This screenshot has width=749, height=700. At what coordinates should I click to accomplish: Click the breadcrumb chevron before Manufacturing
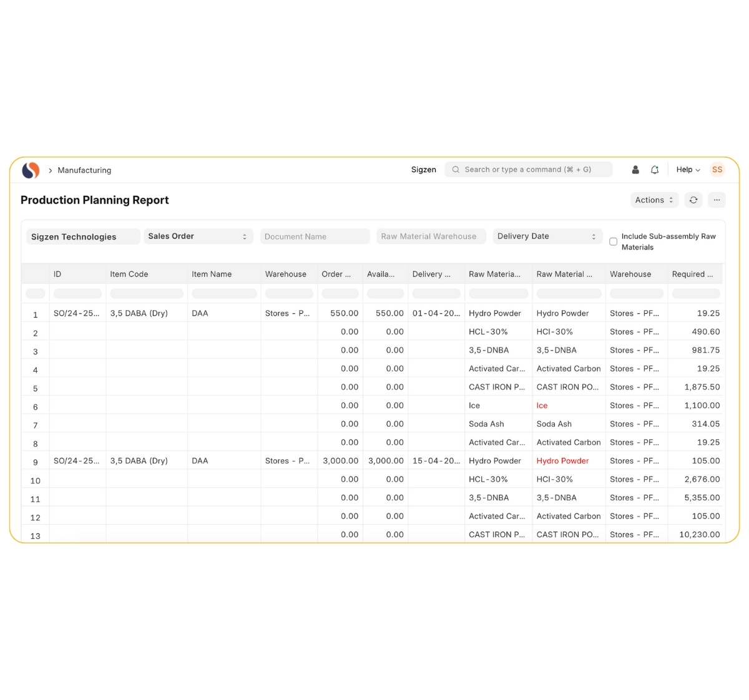(x=50, y=170)
